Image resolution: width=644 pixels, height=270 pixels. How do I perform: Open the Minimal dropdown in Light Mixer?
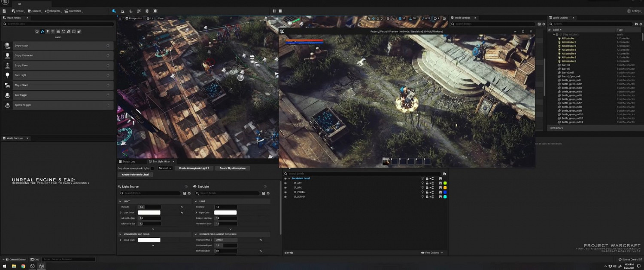[165, 168]
